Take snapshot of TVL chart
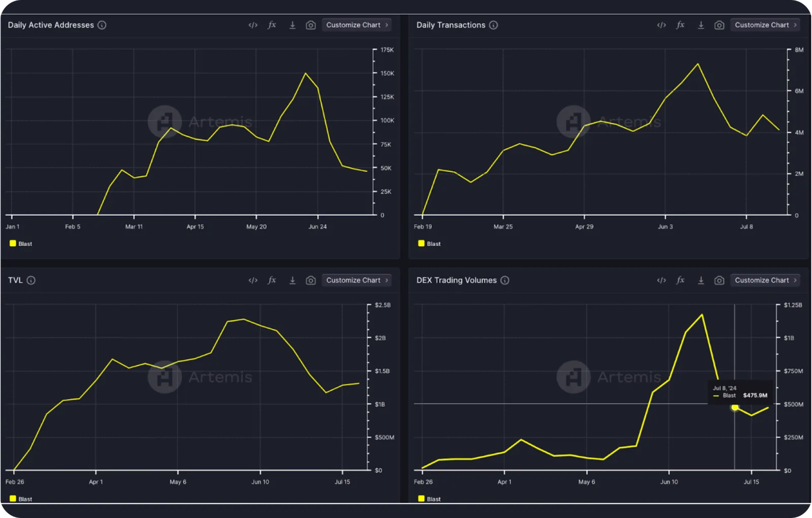The width and height of the screenshot is (812, 518). coord(311,280)
